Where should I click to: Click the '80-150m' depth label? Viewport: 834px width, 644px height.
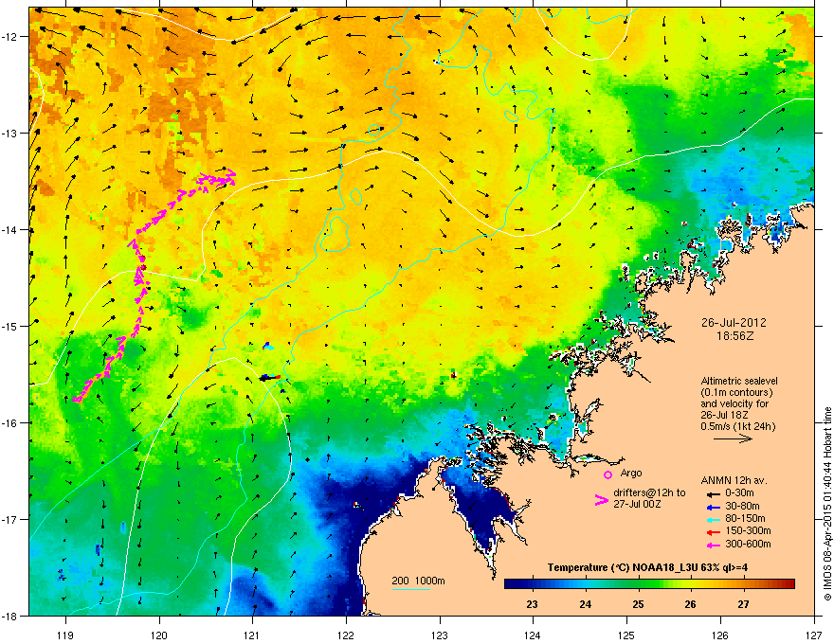[x=745, y=519]
